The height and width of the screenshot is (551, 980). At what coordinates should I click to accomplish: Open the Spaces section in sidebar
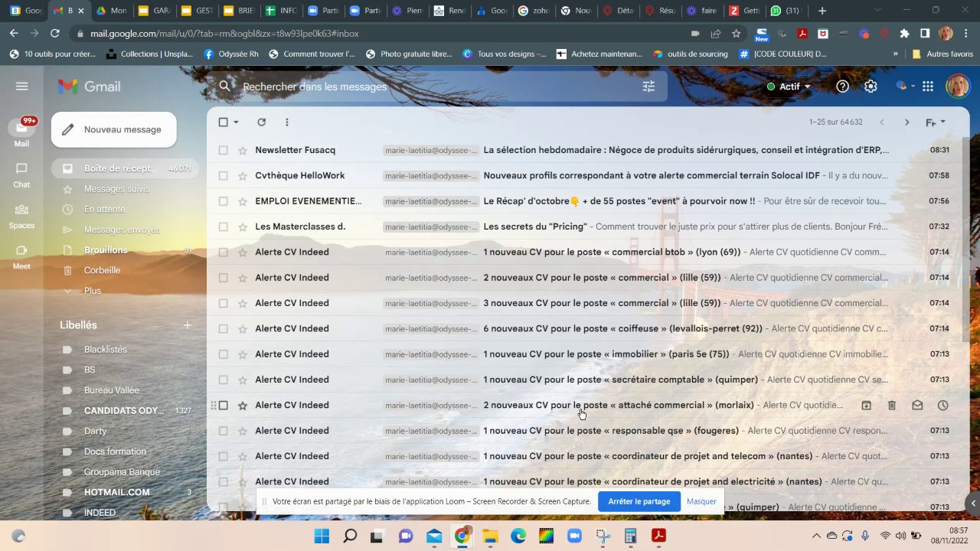point(21,217)
